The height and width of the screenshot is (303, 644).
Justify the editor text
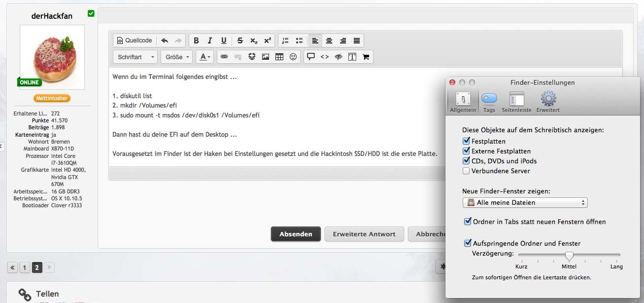pyautogui.click(x=357, y=40)
